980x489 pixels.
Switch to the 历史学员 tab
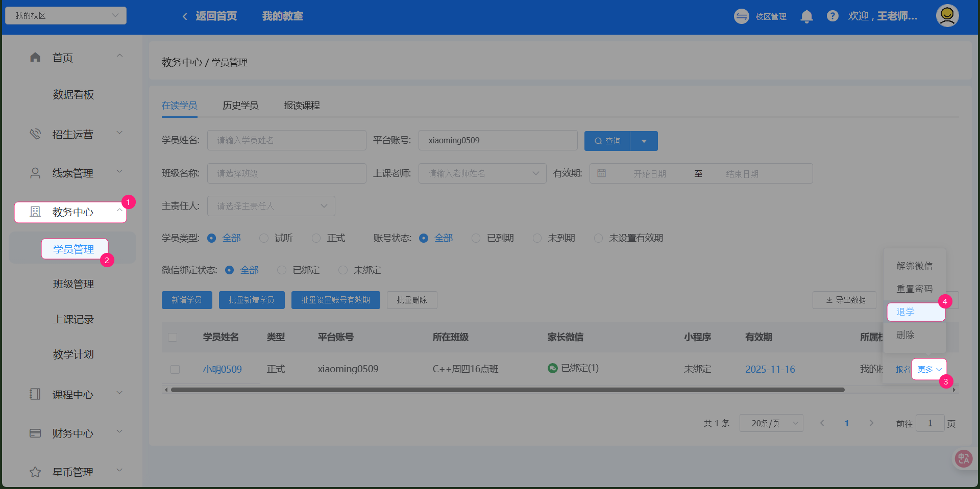coord(240,106)
